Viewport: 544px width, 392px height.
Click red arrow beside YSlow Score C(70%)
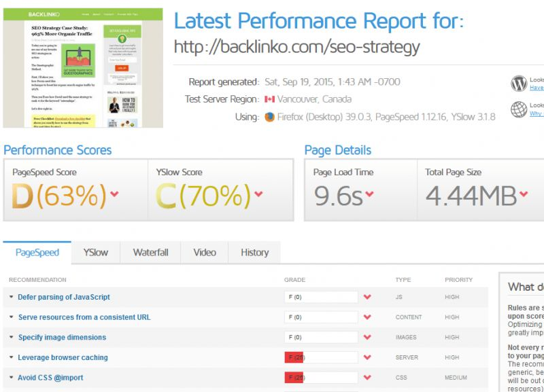coord(258,194)
